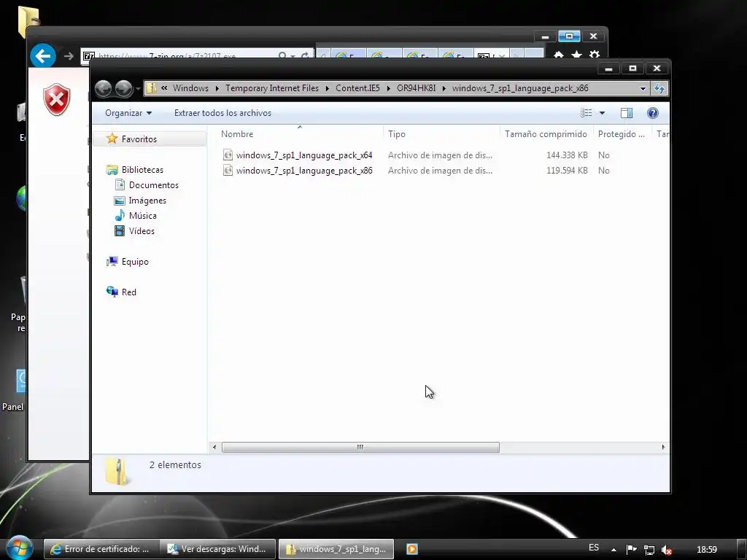
Task: Click the horizontal scrollbar thumb
Action: (x=360, y=447)
